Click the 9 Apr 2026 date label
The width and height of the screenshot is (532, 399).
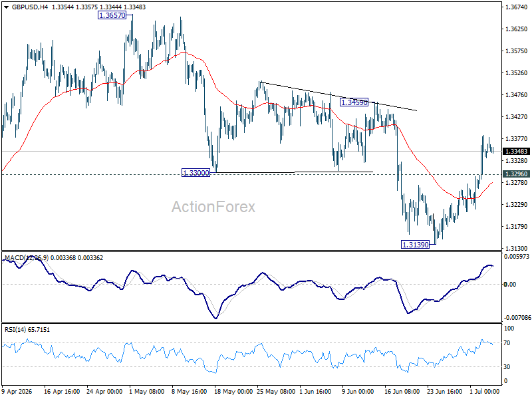(x=17, y=392)
